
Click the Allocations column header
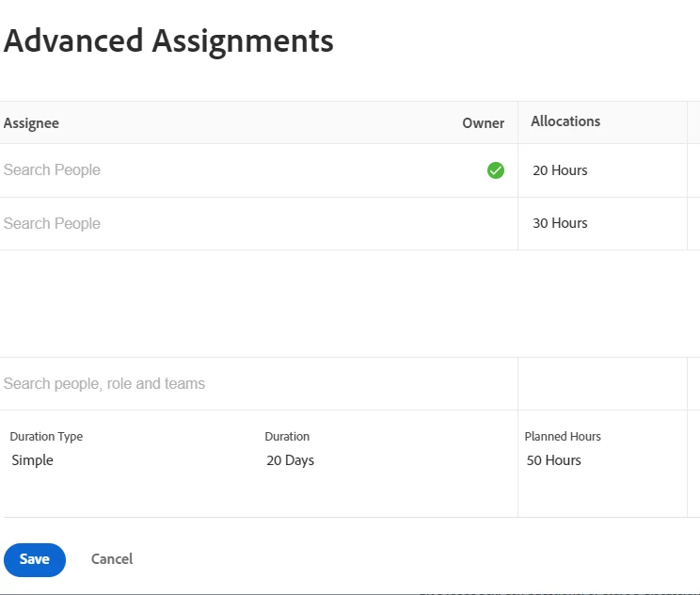565,121
